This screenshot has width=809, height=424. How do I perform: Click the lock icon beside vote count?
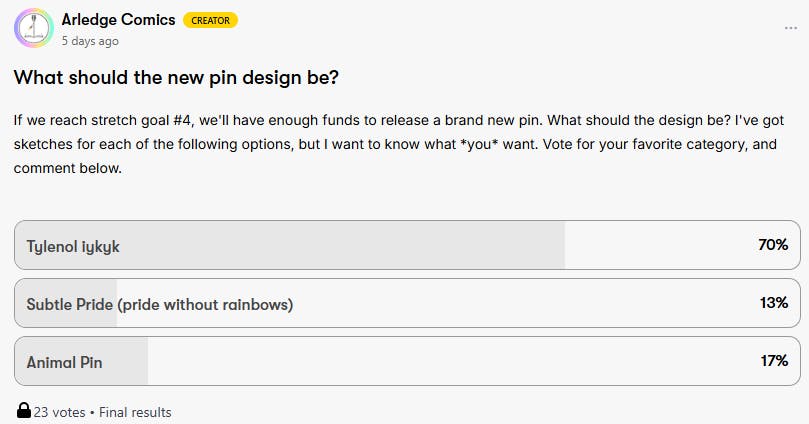23,411
